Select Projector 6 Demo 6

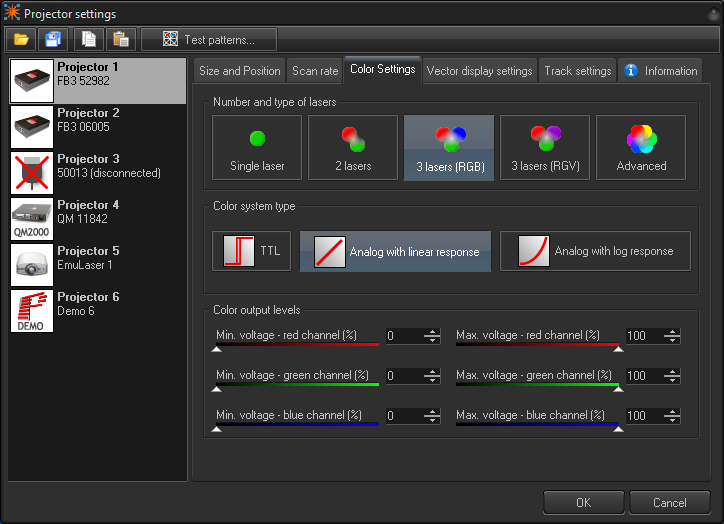click(x=98, y=311)
